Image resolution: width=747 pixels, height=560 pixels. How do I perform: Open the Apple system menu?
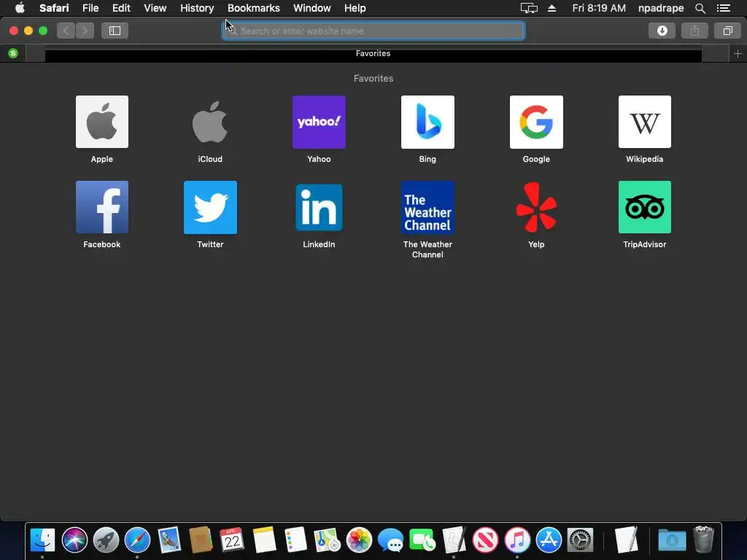pos(20,8)
